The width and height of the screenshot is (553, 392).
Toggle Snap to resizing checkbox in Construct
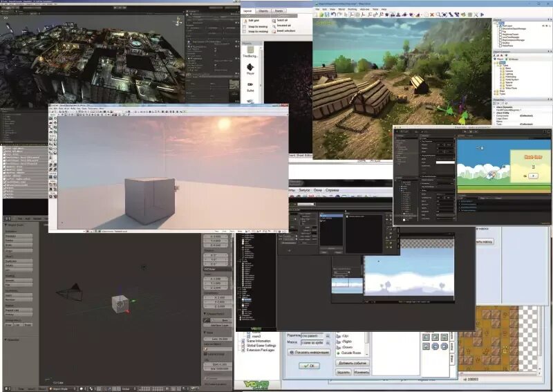245,31
